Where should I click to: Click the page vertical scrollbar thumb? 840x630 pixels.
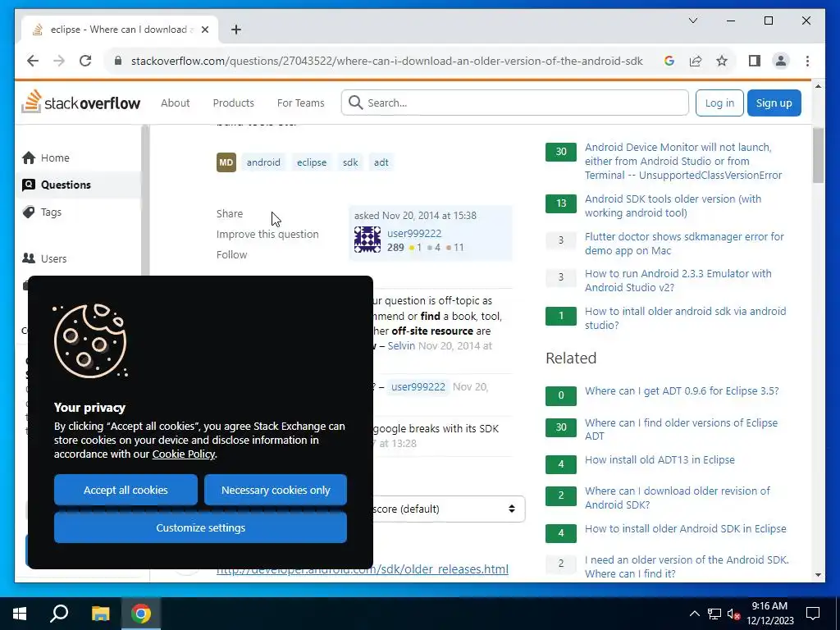818,155
